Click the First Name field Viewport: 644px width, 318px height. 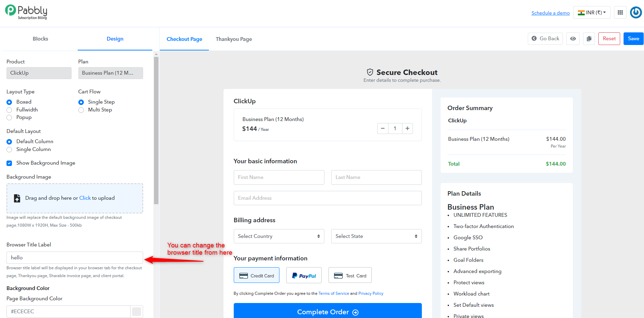tap(279, 177)
